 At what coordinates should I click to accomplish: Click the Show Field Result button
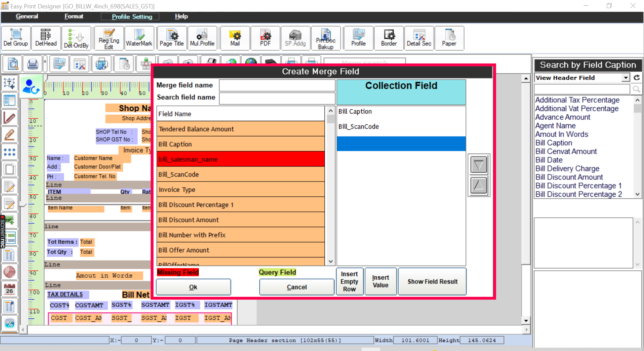(x=432, y=281)
